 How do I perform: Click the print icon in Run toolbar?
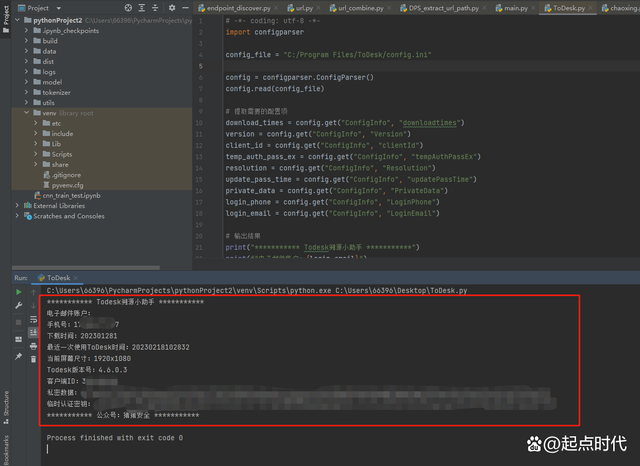coord(33,346)
